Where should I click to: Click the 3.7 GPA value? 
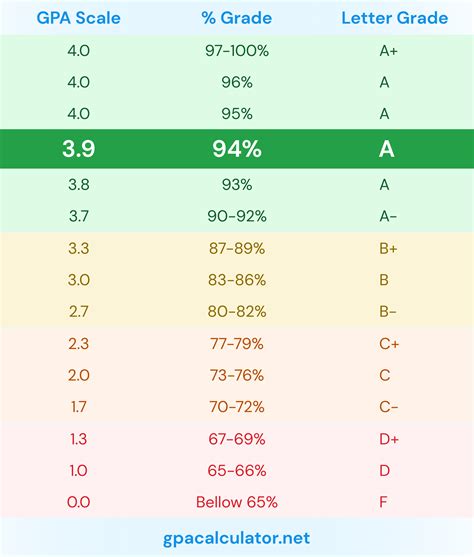79,216
